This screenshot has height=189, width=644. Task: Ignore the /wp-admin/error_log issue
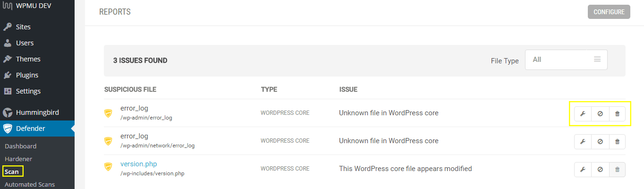pyautogui.click(x=600, y=114)
